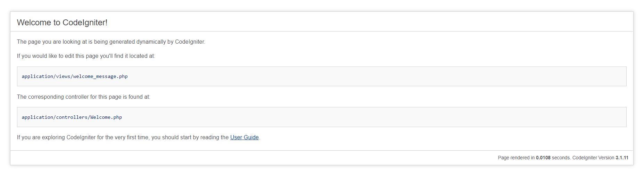Click the welcome_message.php file name in the code box
The image size is (644, 177).
[100, 77]
